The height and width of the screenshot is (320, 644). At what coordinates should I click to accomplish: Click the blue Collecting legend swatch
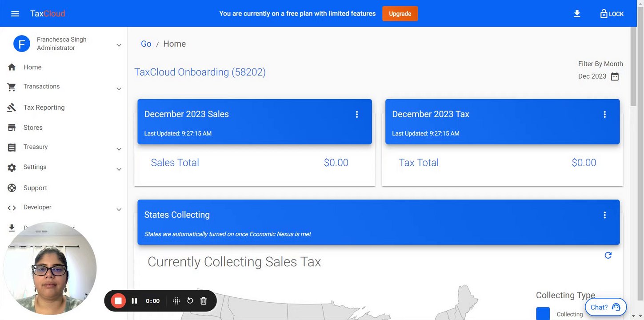click(543, 314)
